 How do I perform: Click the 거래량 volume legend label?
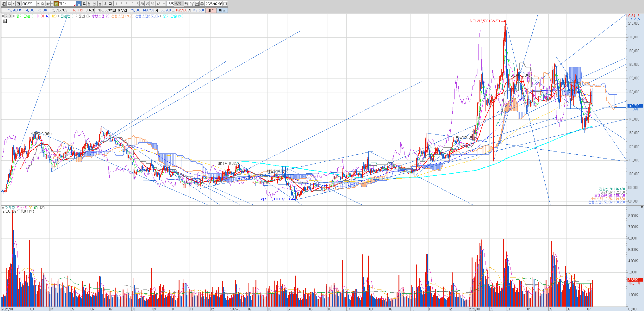click(10, 208)
